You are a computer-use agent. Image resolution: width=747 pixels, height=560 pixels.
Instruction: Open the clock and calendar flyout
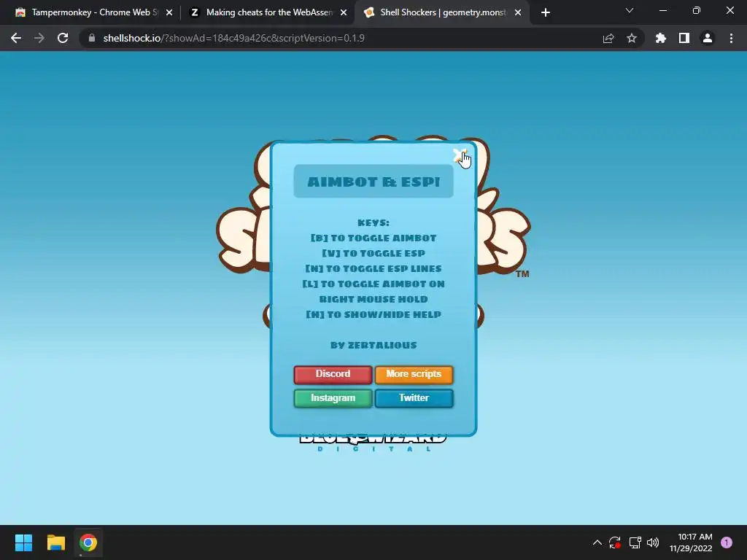(690, 542)
